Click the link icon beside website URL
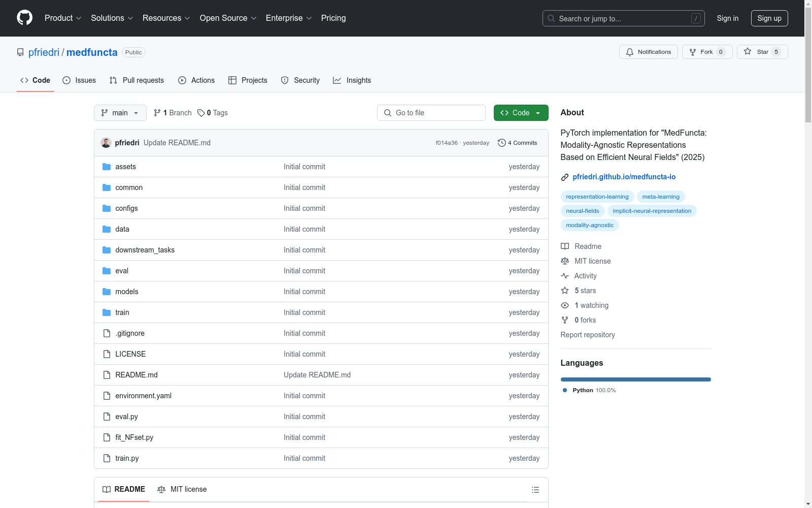Image resolution: width=812 pixels, height=508 pixels. point(565,177)
